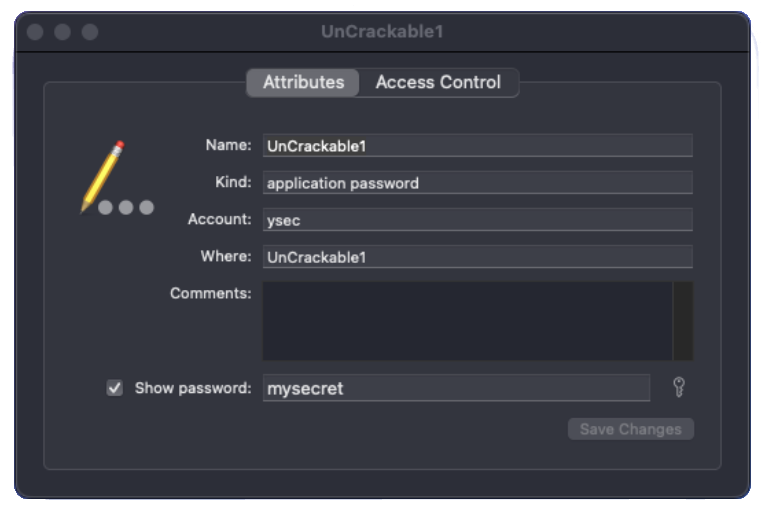The image size is (762, 513).
Task: Switch to the Access Control tab
Action: 438,83
